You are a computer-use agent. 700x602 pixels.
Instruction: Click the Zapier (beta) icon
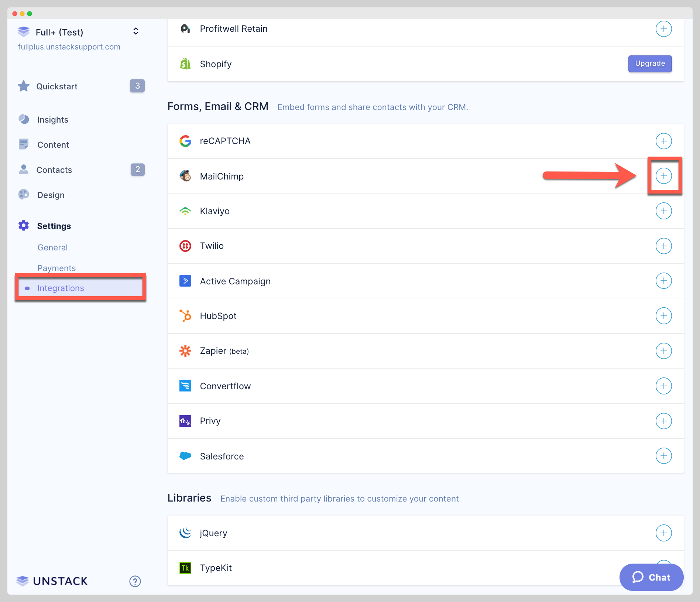point(185,351)
